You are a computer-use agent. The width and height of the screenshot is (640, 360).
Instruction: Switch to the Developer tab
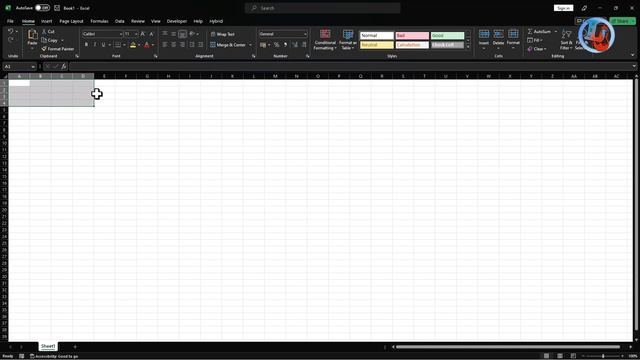(177, 21)
